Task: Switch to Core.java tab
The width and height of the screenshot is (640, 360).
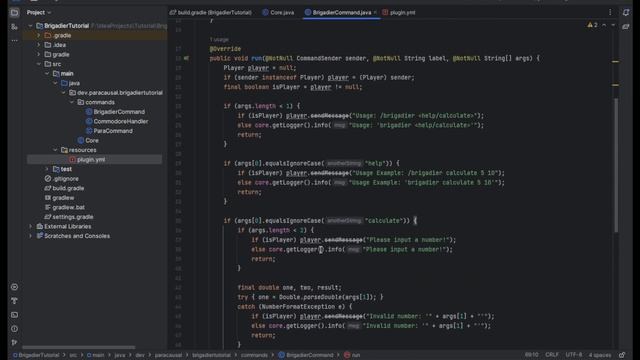Action: pos(278,13)
